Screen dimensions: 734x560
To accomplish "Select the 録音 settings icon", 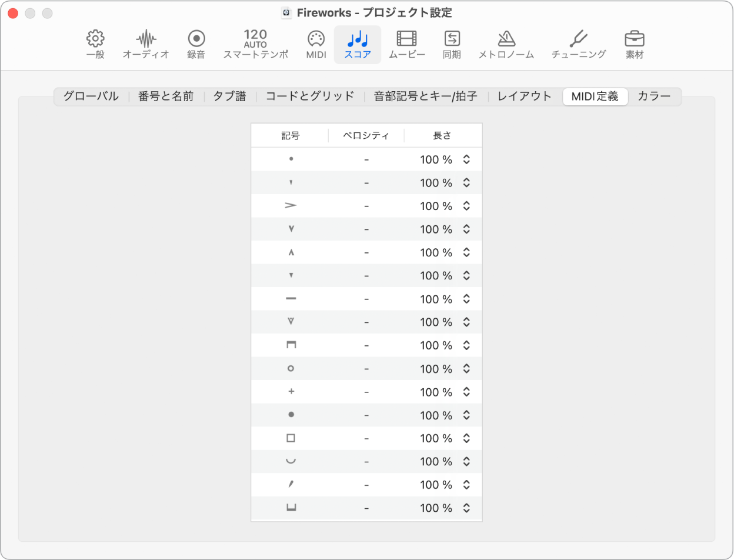I will [x=195, y=44].
